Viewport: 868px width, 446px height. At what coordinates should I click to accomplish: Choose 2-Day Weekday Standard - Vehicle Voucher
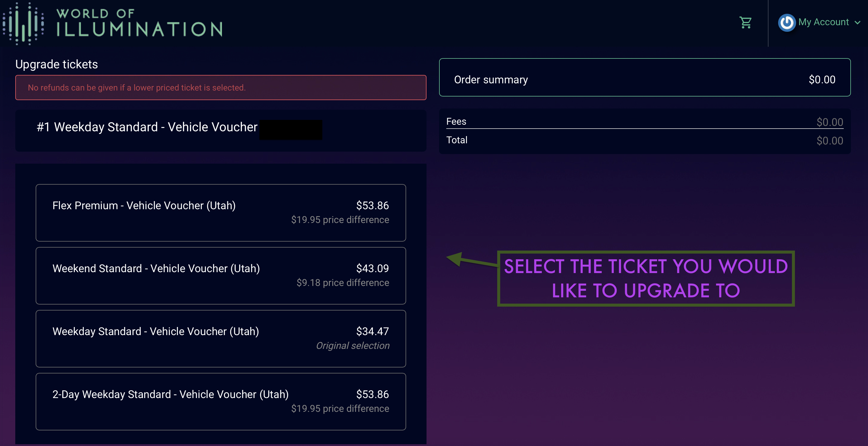(x=221, y=402)
